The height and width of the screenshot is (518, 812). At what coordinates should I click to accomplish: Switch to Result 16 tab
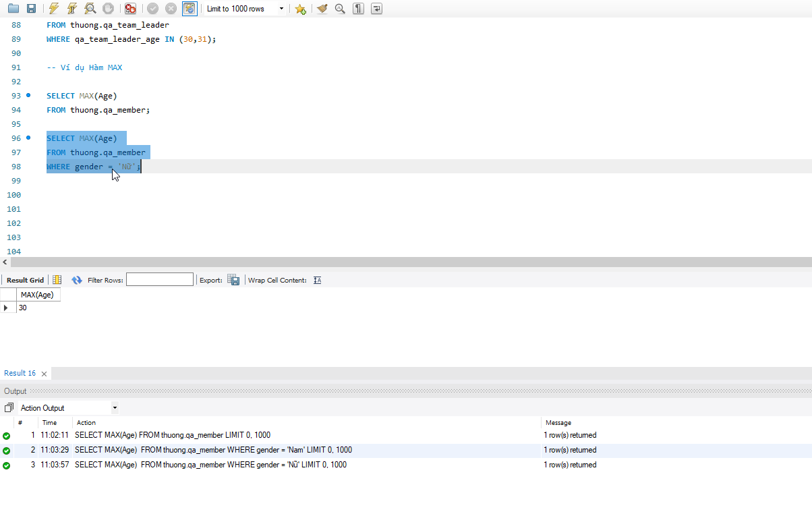point(20,373)
